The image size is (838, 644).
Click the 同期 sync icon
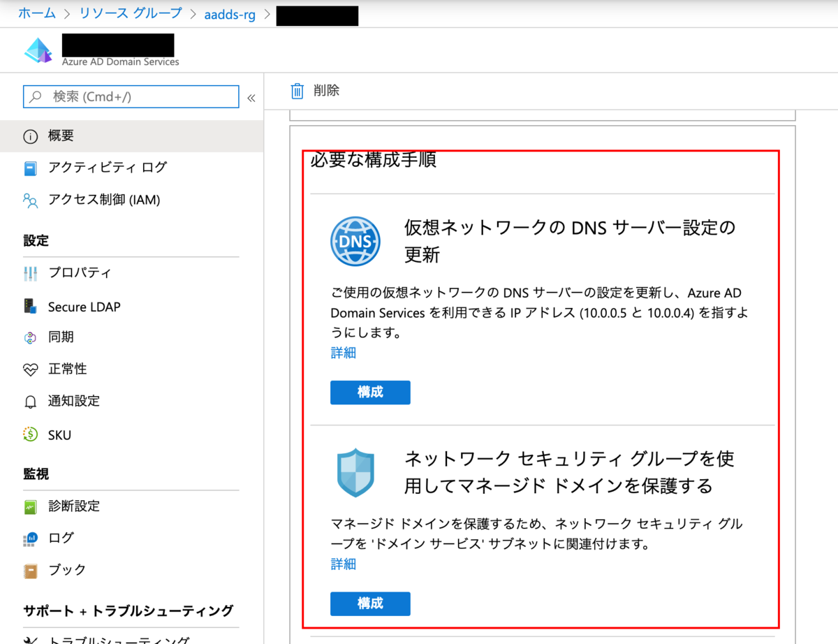(x=30, y=338)
